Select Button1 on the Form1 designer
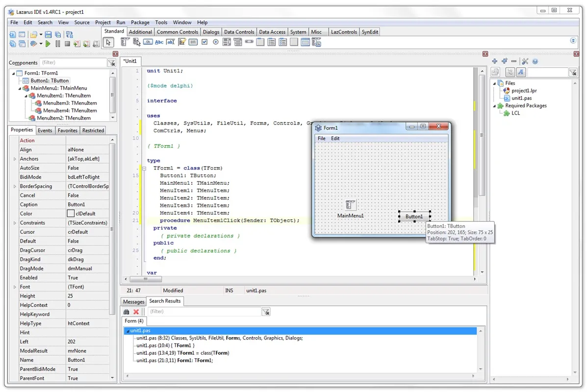587x392 pixels. pyautogui.click(x=414, y=216)
